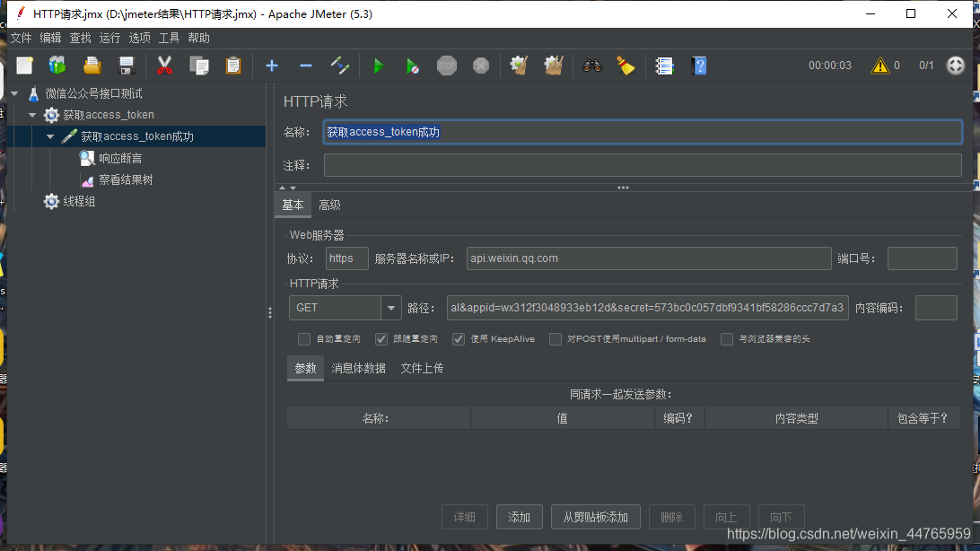980x551 pixels.
Task: Click the remote engines icon at far right
Action: 956,66
